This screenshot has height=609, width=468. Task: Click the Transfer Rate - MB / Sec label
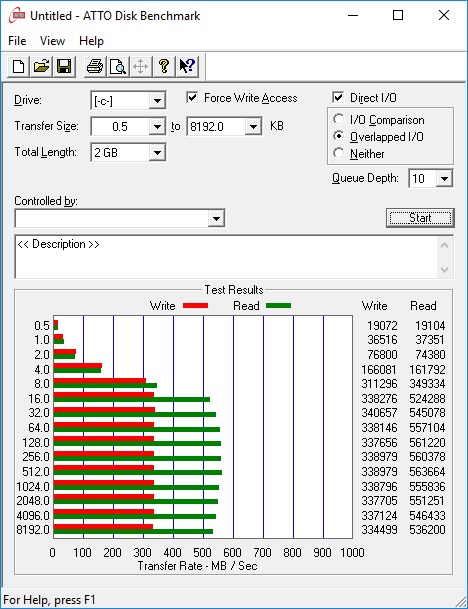(197, 566)
